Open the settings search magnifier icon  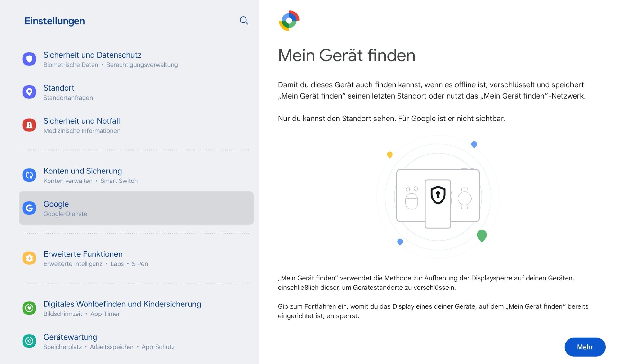tap(244, 21)
